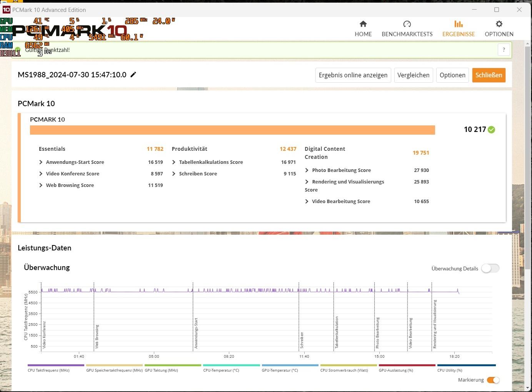Switch to the ERGEBNISSE tab
This screenshot has height=392, width=532.
coord(459,29)
